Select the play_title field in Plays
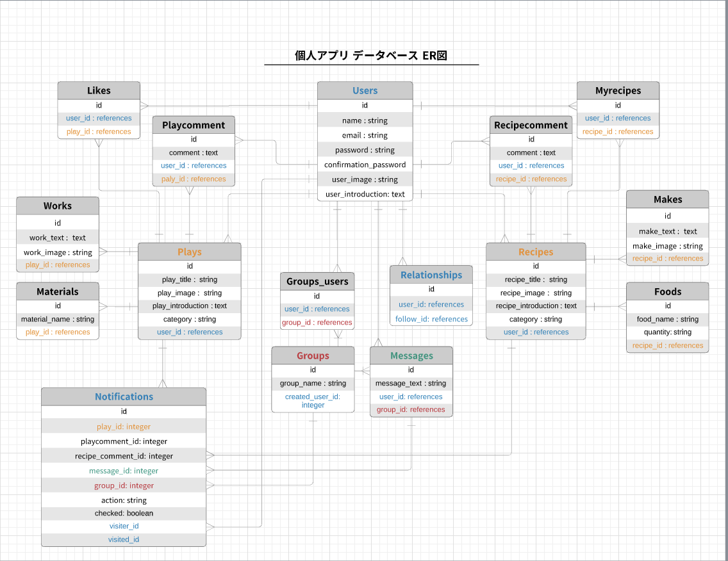Screen dimensions: 728x561 tap(189, 279)
